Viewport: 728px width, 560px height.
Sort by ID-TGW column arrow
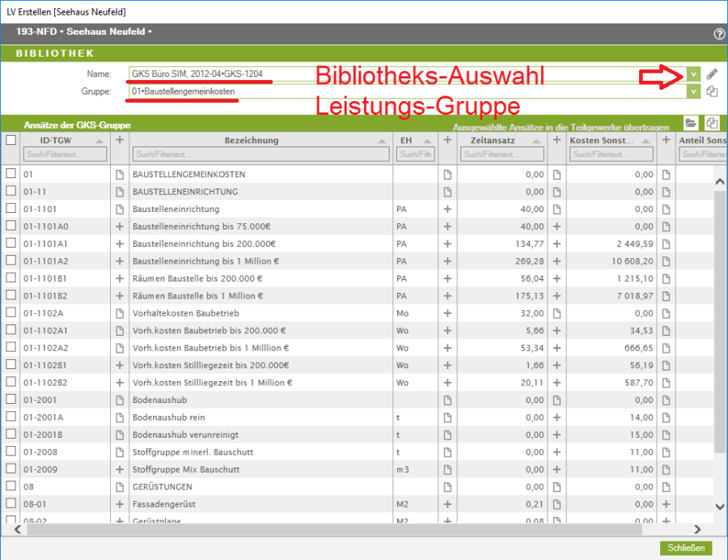[x=99, y=141]
